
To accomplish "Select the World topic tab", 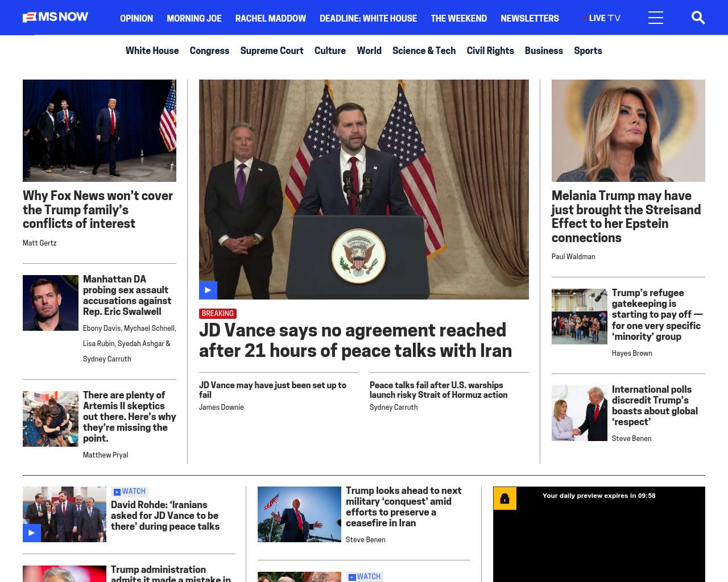I will pyautogui.click(x=369, y=51).
